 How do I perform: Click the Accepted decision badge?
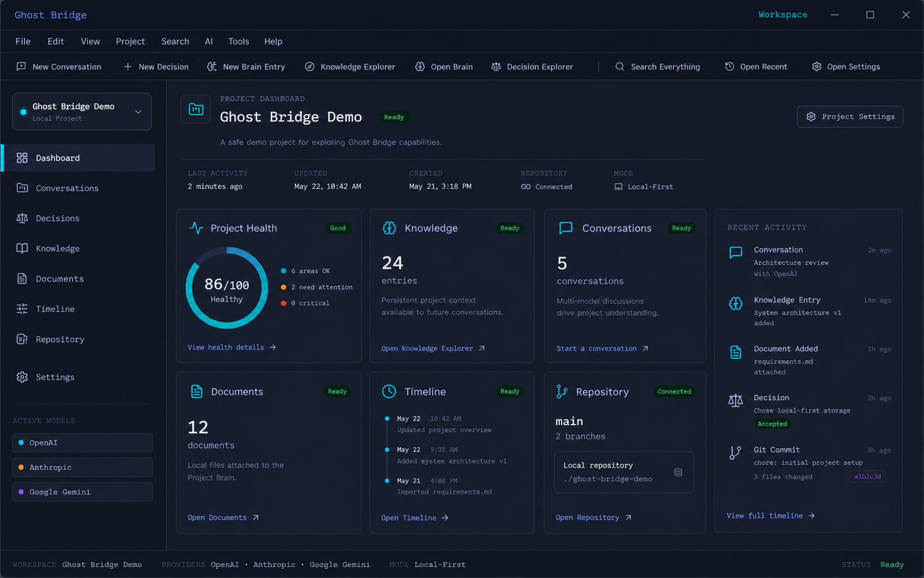tap(772, 424)
